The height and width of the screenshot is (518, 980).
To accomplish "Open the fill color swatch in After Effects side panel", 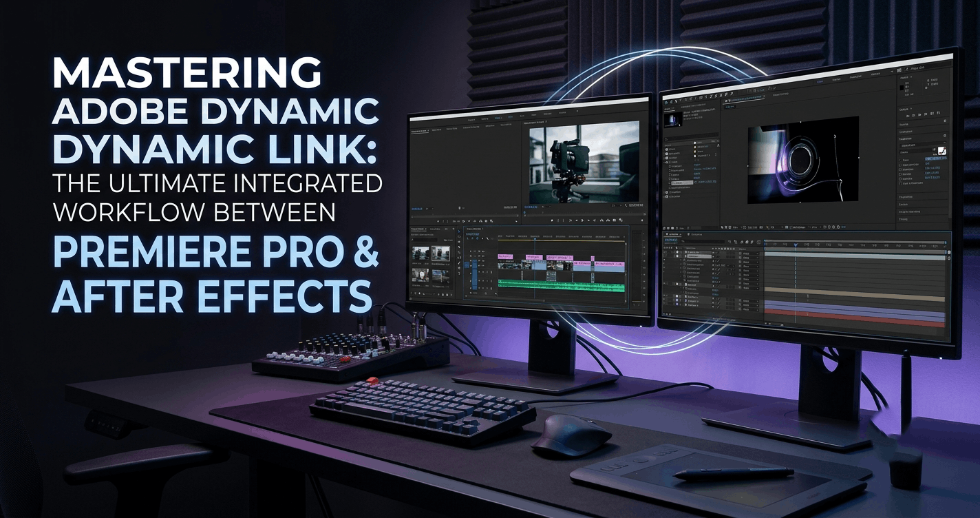I will click(942, 151).
